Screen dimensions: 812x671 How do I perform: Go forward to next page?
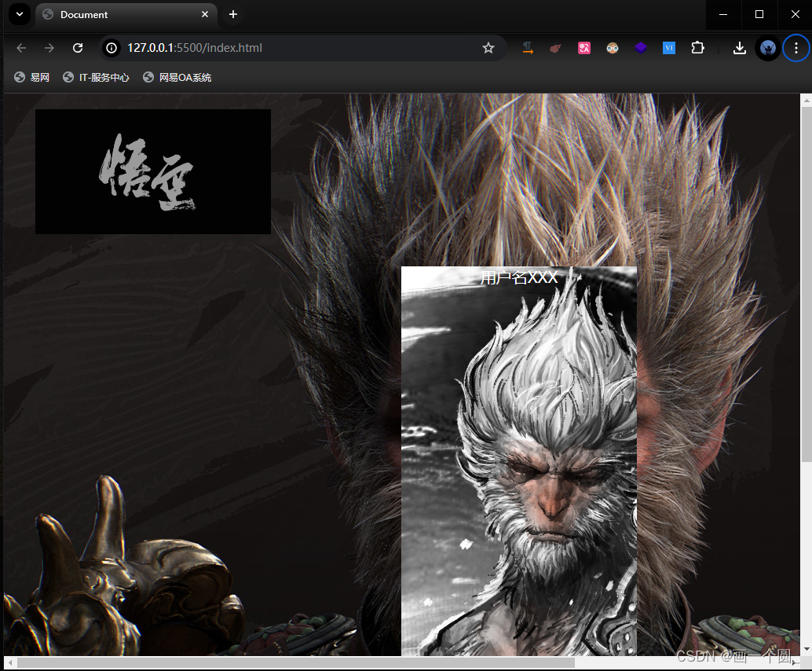[49, 48]
